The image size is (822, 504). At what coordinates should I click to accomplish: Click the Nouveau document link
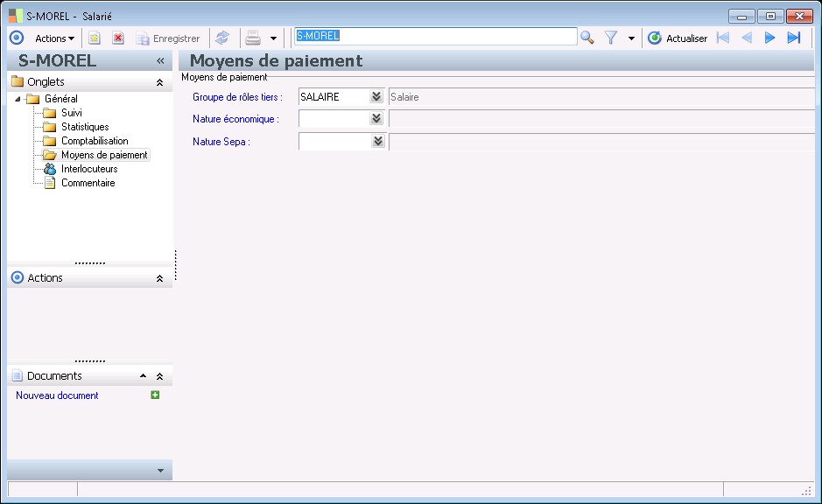coord(57,395)
